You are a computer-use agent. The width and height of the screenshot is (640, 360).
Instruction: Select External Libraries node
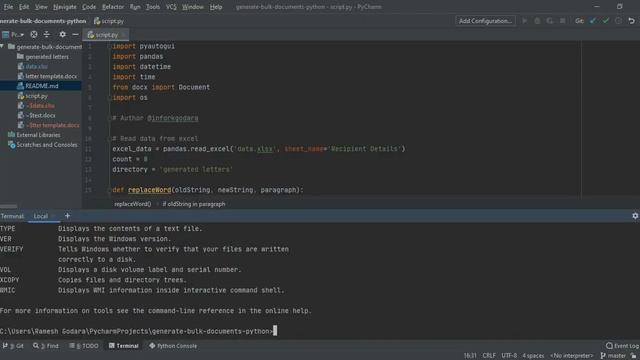click(38, 135)
